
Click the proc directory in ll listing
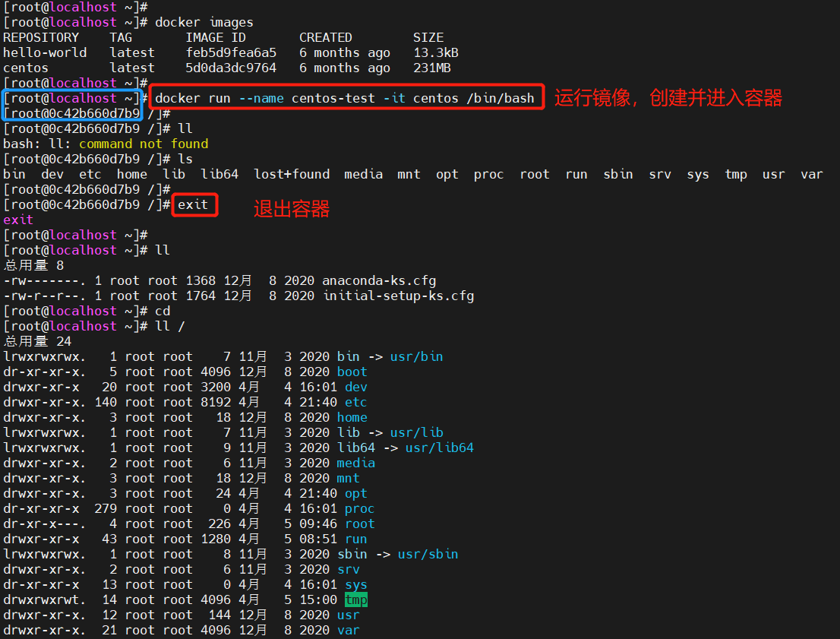pos(359,509)
